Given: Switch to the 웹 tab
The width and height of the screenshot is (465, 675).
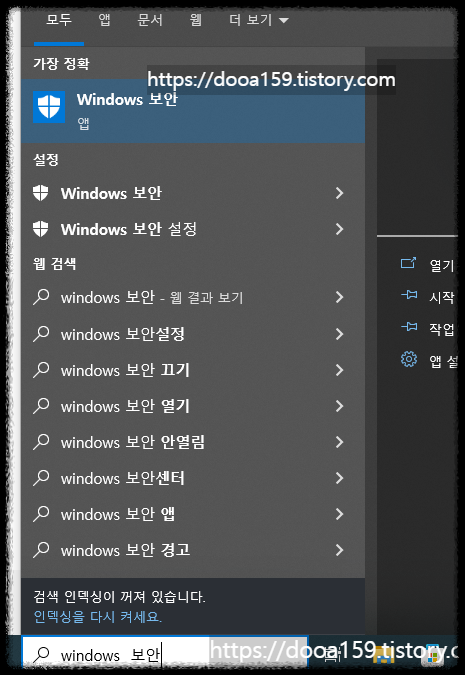Looking at the screenshot, I should (195, 20).
